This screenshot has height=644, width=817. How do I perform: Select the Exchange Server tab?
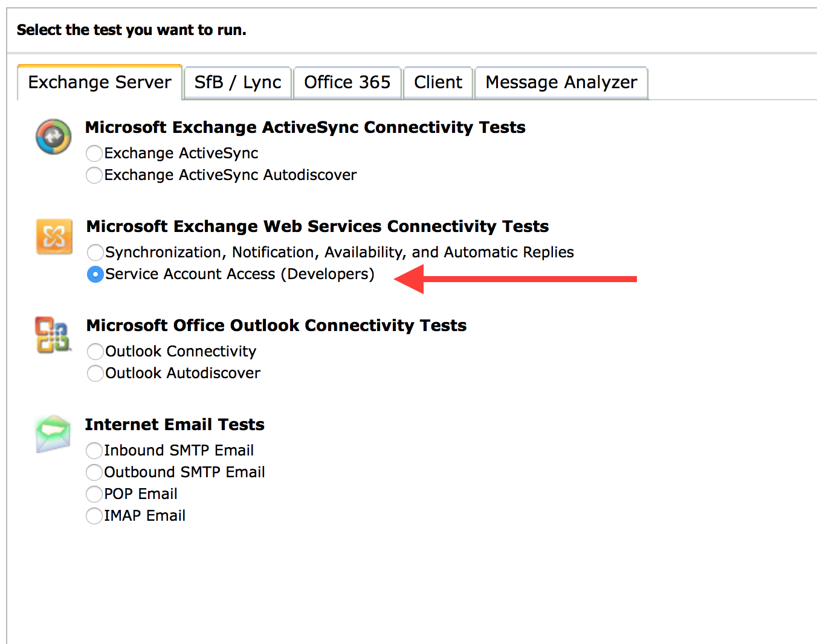pyautogui.click(x=99, y=82)
